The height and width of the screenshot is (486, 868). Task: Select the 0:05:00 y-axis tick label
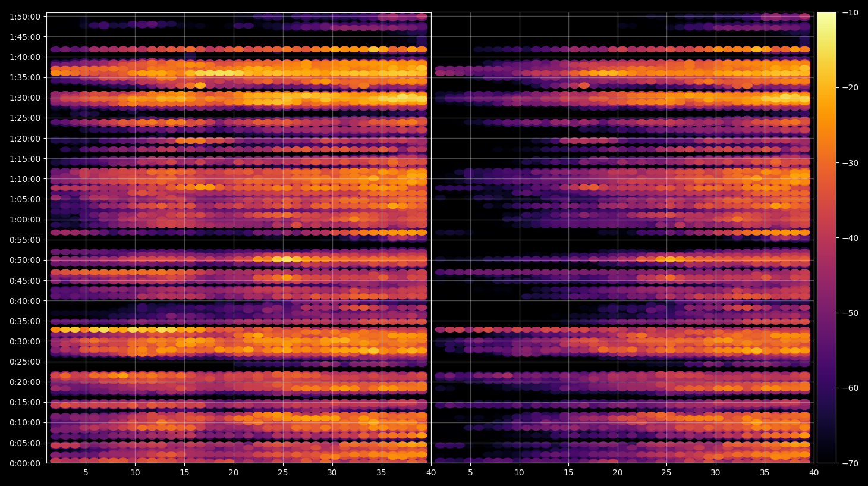(x=25, y=443)
